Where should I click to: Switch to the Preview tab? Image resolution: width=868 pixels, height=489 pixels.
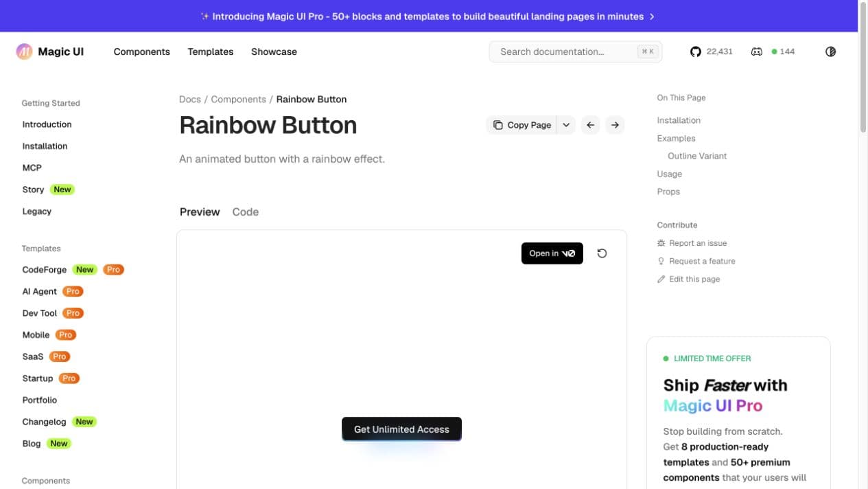coord(200,212)
